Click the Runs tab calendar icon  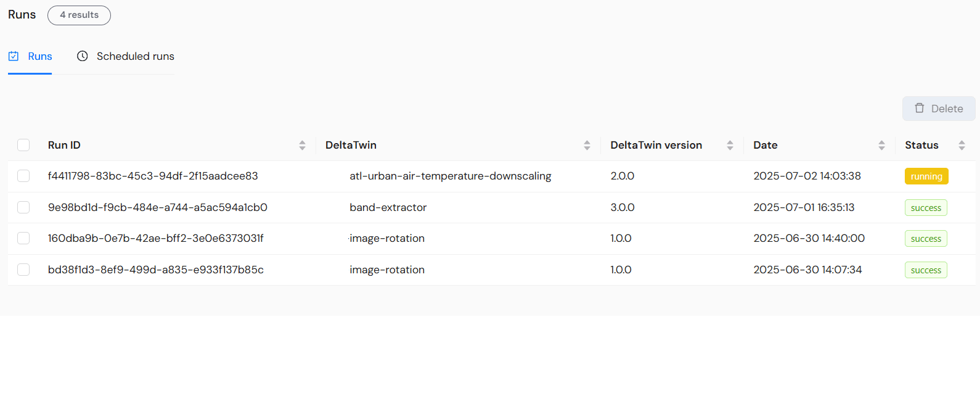coord(14,56)
